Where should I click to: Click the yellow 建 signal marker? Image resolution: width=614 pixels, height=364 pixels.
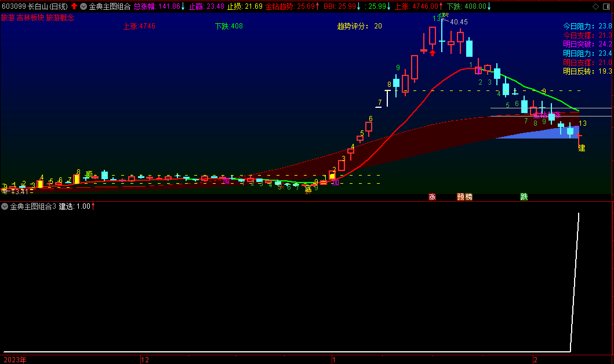tap(582, 148)
